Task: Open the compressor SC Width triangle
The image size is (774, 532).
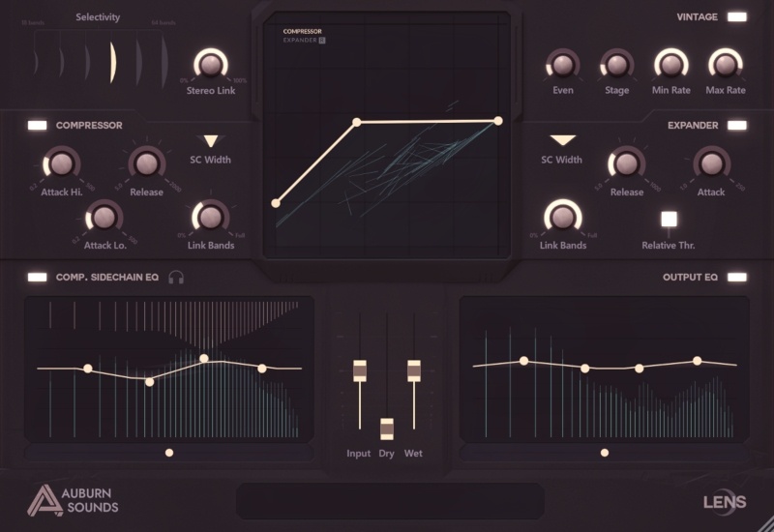Action: pyautogui.click(x=211, y=141)
